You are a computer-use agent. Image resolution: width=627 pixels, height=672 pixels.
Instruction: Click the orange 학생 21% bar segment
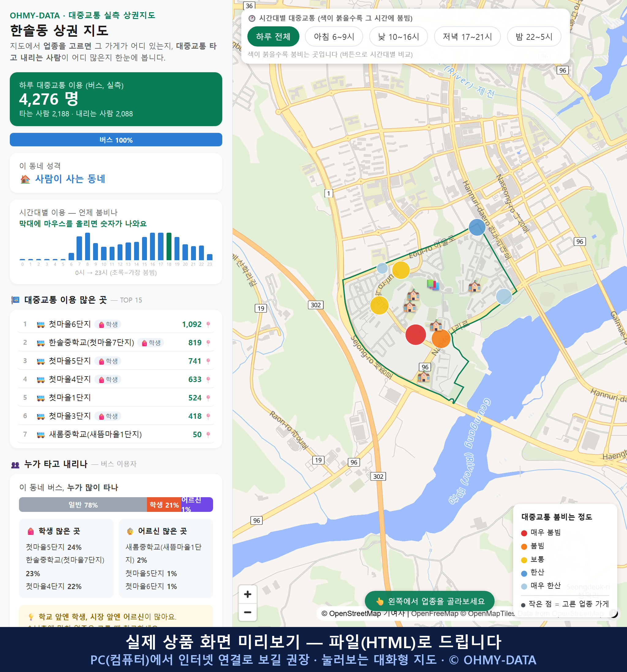click(164, 505)
